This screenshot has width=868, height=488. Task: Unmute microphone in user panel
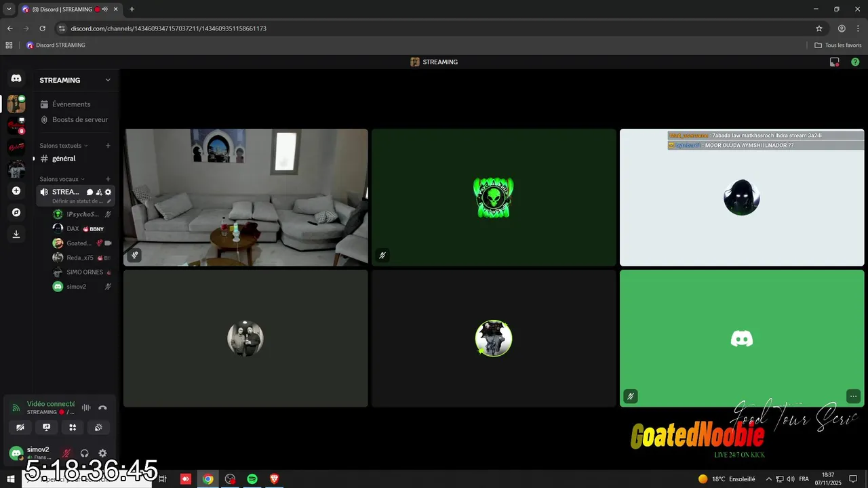tap(67, 453)
